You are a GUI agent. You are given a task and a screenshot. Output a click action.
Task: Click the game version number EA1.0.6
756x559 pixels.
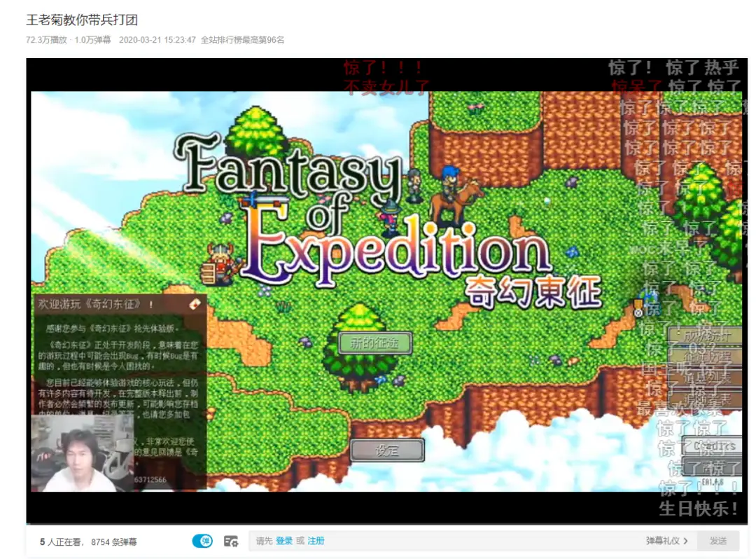[x=712, y=482]
